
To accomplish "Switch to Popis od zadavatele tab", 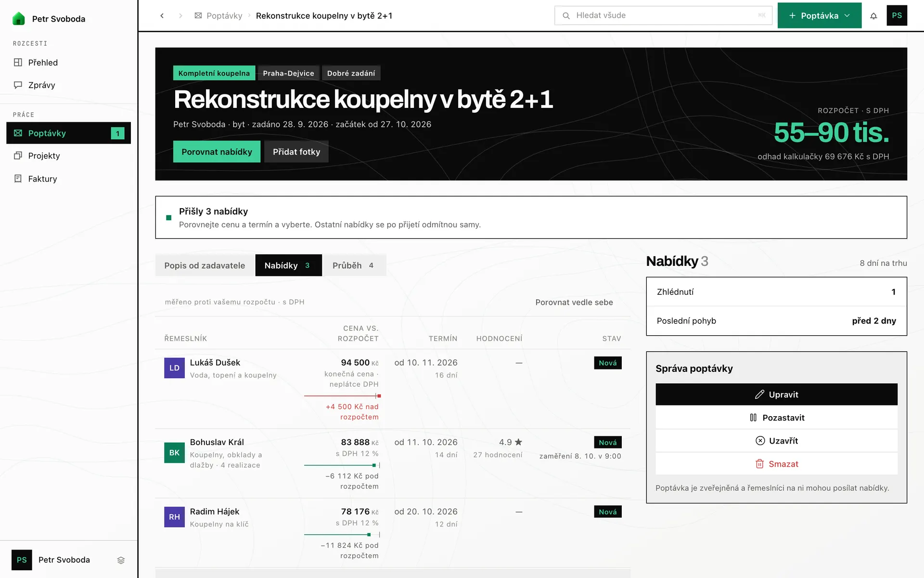I will pos(205,265).
